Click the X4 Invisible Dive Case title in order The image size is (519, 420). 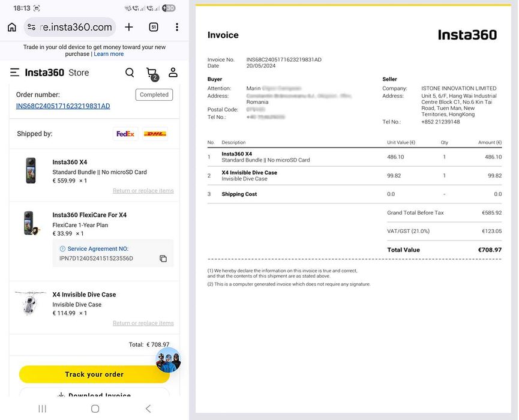84,295
